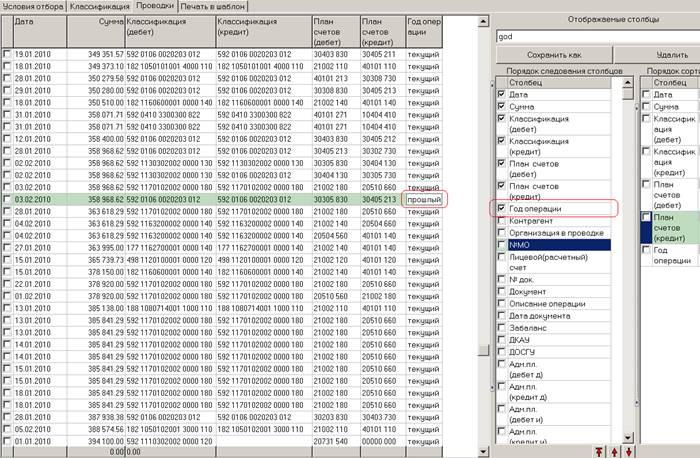The image size is (700, 458).
Task: Click the Удалить button
Action: tap(657, 55)
